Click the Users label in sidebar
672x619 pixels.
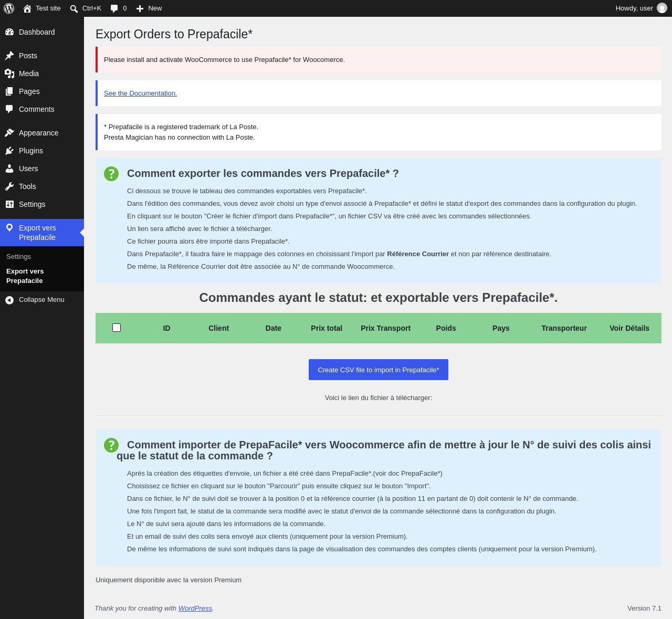[28, 169]
